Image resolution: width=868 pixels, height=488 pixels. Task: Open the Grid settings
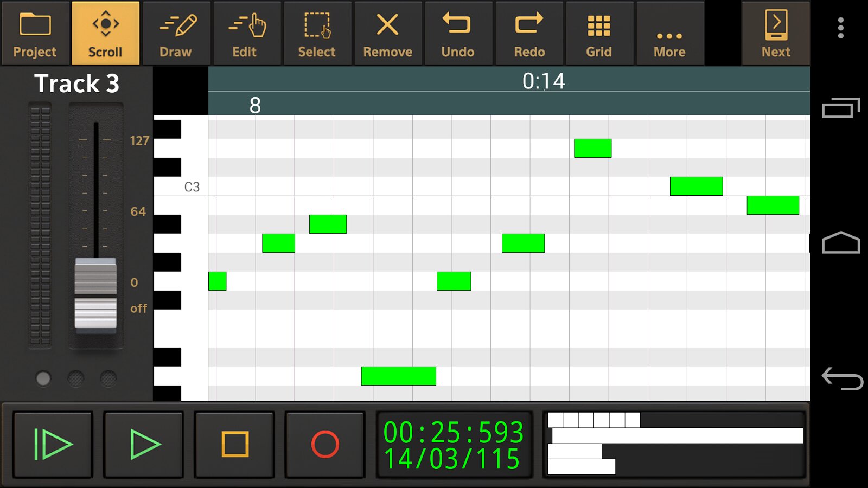(x=599, y=33)
